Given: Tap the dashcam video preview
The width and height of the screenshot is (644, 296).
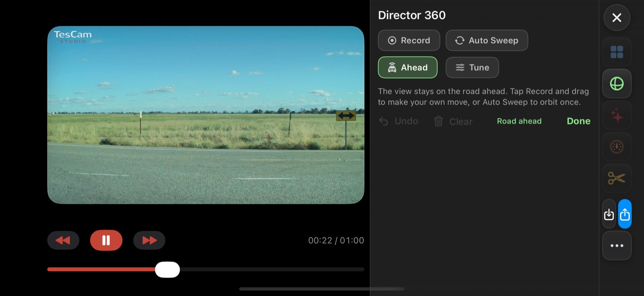Looking at the screenshot, I should 206,115.
